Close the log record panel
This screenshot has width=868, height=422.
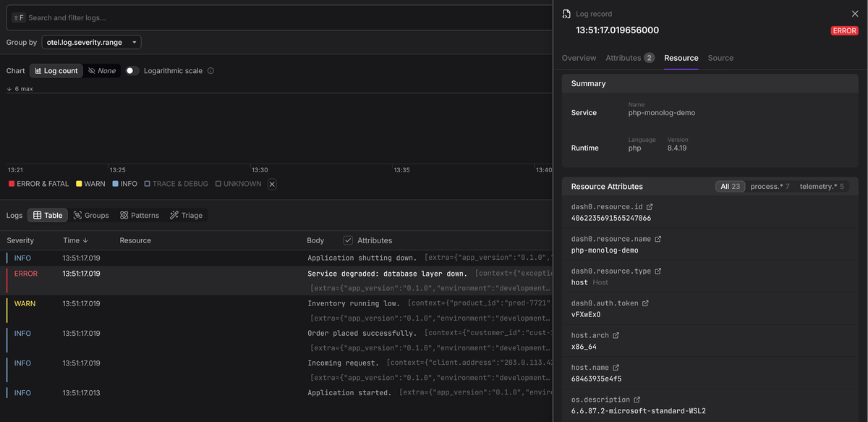[x=855, y=14]
